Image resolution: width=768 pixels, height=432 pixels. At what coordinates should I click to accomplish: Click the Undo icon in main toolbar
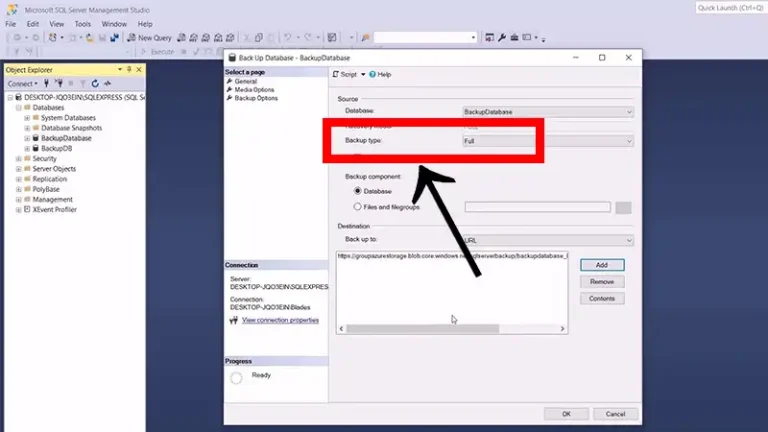click(288, 38)
